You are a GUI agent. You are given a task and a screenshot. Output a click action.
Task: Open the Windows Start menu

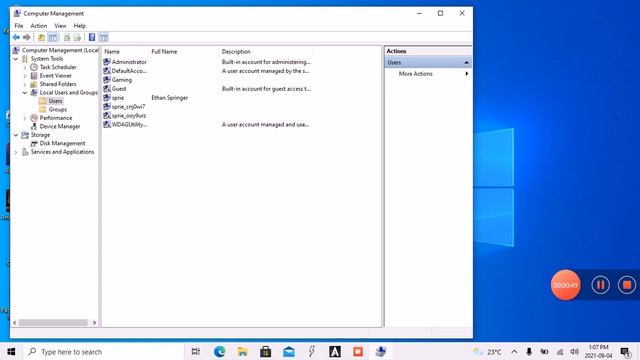(11, 351)
